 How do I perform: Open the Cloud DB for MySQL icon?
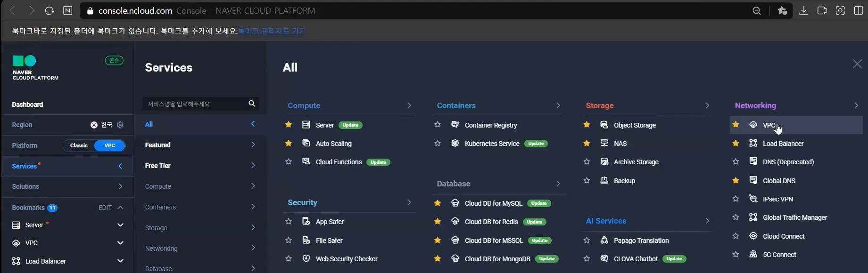[x=455, y=203]
